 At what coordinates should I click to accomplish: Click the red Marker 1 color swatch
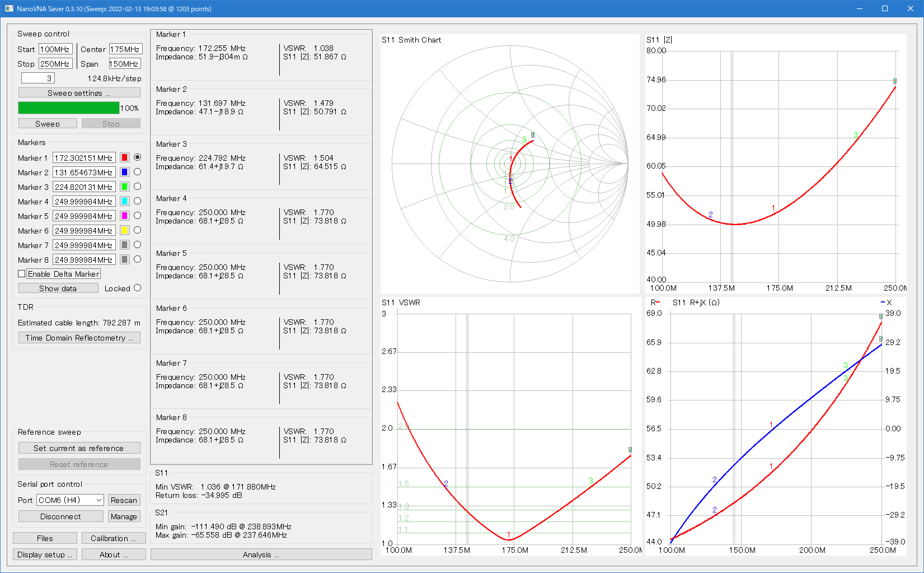coord(124,158)
